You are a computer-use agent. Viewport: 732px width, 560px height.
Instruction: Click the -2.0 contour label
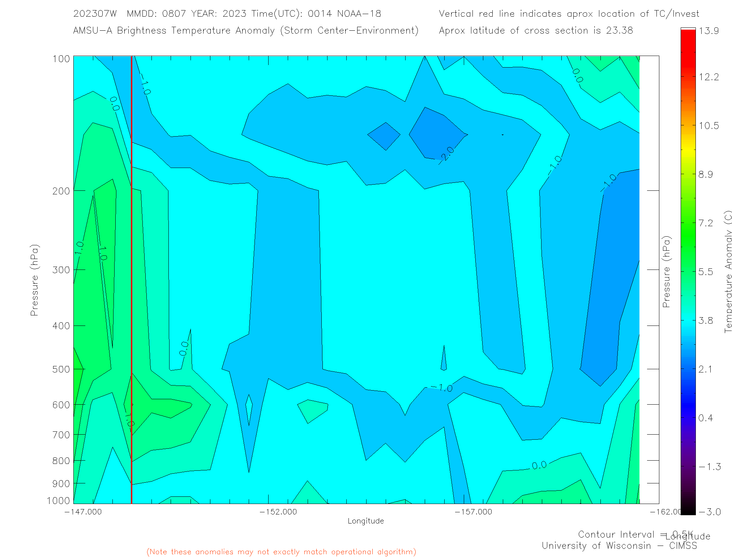[447, 155]
